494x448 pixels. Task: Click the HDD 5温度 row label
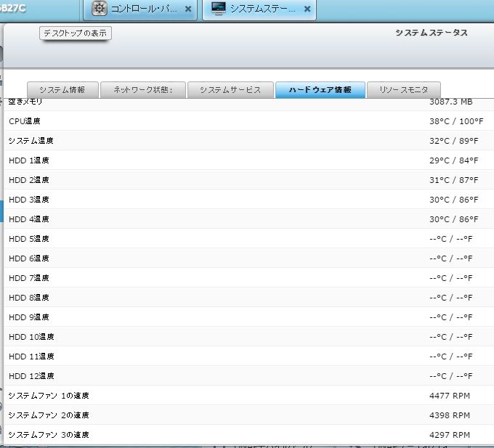[x=29, y=239]
